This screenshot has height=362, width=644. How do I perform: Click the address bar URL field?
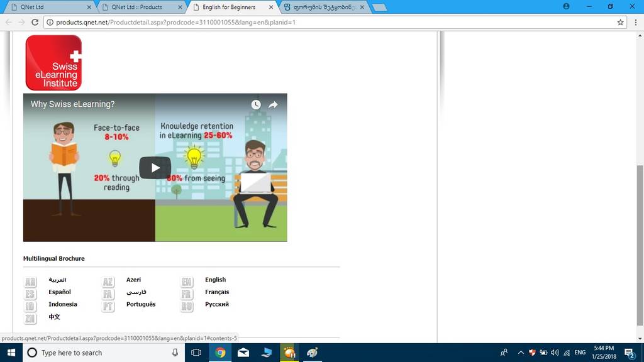pos(314,22)
